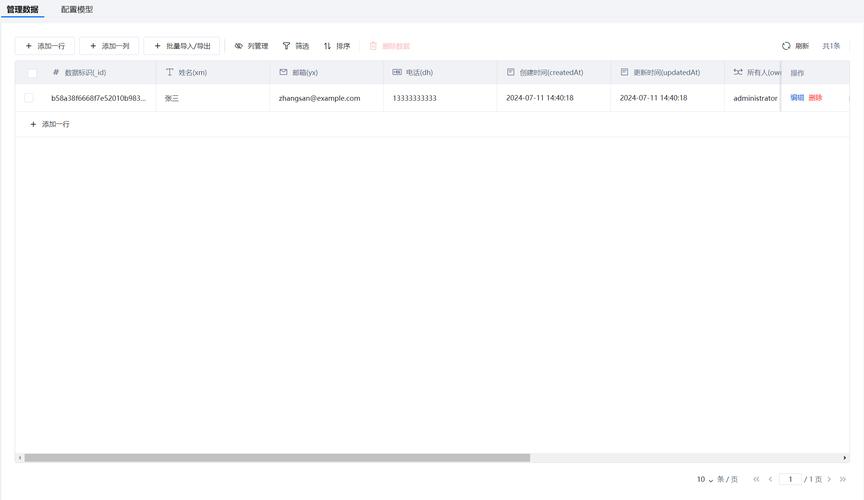Screen dimensions: 864x500
Task: Select the owner cell administrator
Action: tap(755, 98)
